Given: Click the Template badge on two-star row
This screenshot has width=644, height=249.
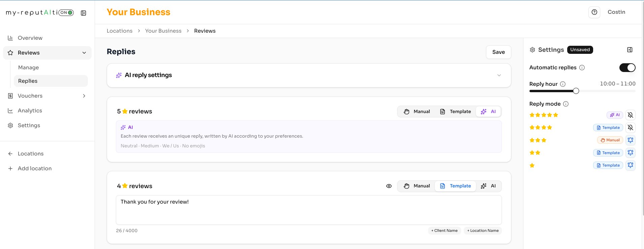Looking at the screenshot, I should coord(608,153).
